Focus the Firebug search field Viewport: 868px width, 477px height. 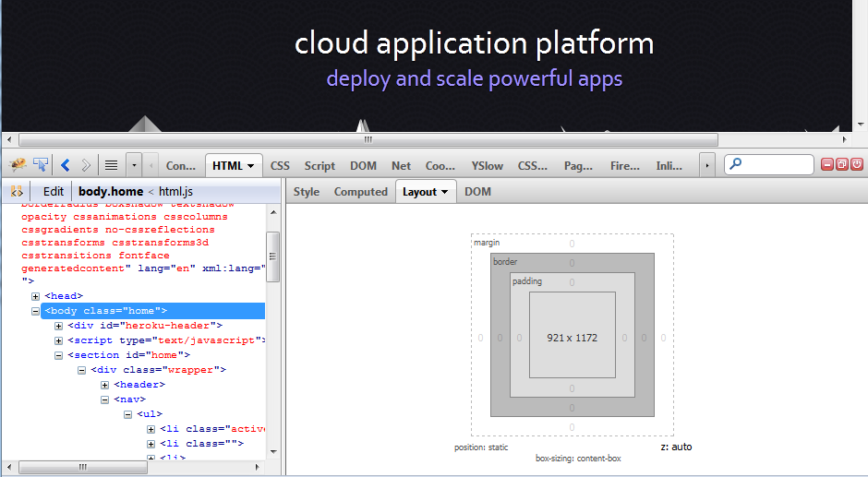point(769,164)
